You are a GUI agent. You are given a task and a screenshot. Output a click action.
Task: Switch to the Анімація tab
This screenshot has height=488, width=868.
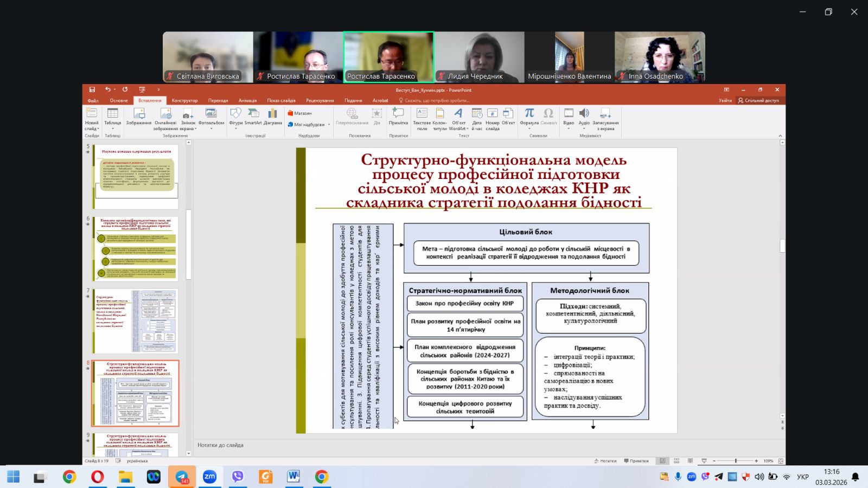(247, 100)
